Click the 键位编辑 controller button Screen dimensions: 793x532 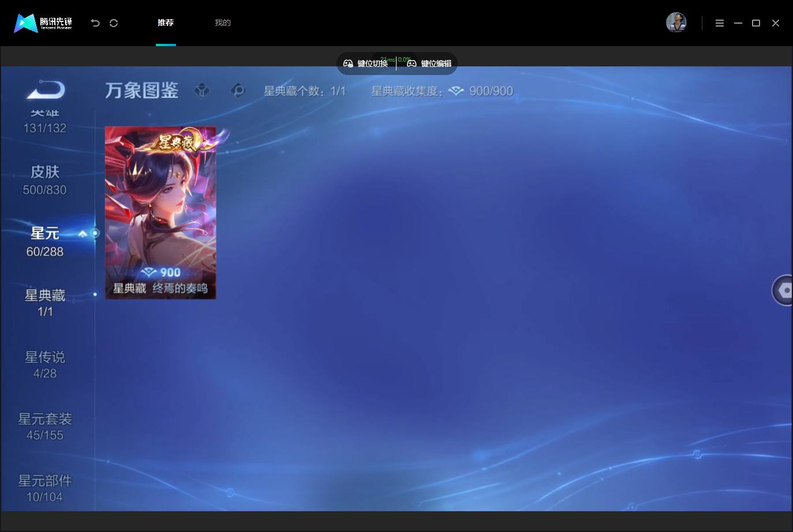(x=429, y=63)
